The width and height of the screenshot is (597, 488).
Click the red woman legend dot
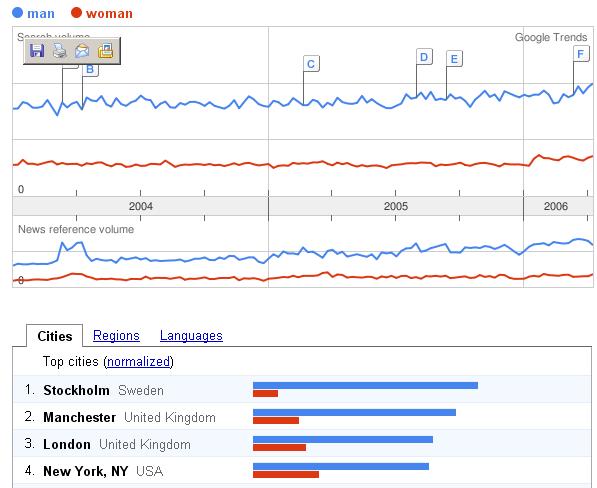coord(77,13)
